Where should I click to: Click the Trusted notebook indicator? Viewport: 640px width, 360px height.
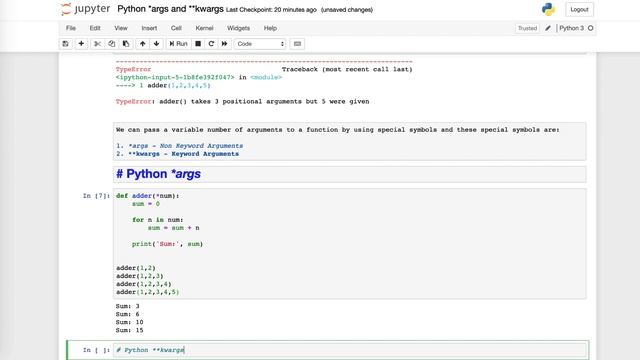click(x=527, y=28)
